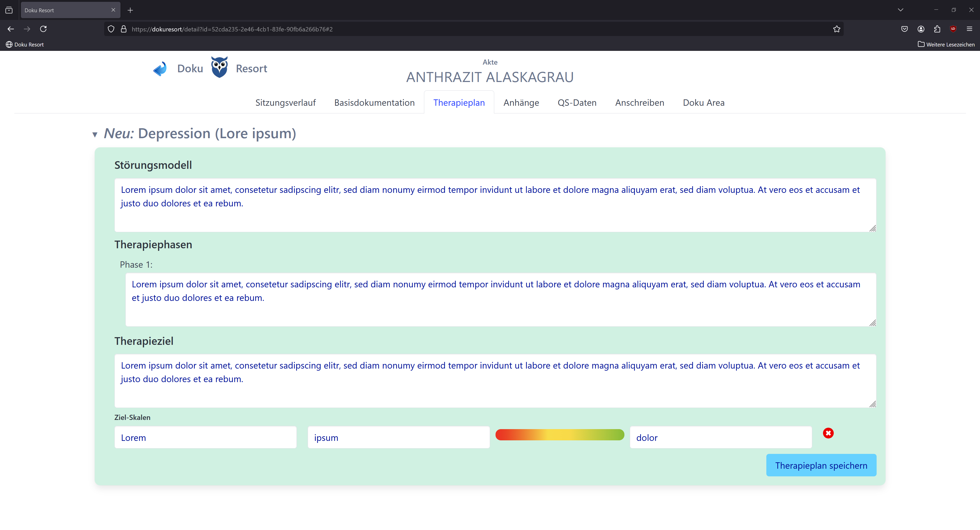Open the list-all-tabs dropdown chevron
Screen dimensions: 980x530
(x=900, y=10)
